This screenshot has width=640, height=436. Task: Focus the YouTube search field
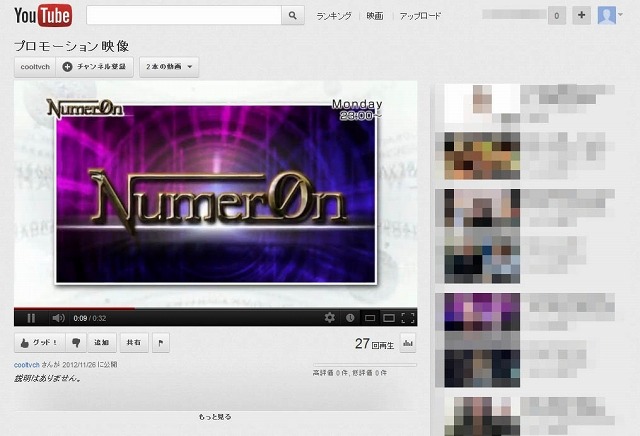click(x=184, y=16)
